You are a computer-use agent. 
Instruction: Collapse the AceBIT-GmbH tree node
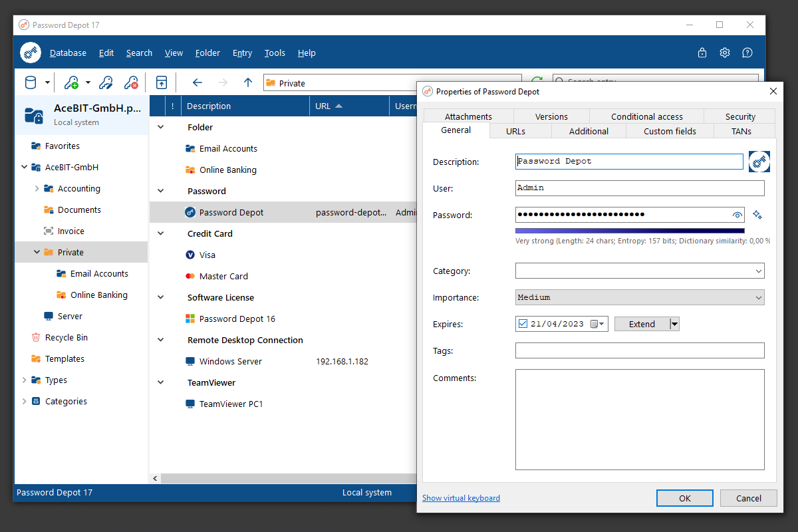(25, 167)
